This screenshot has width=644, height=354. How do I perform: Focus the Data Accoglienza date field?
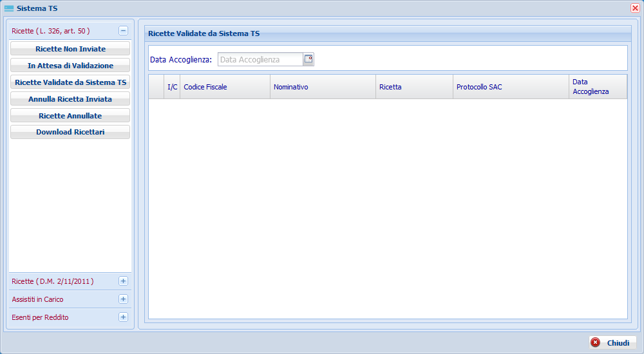point(260,59)
